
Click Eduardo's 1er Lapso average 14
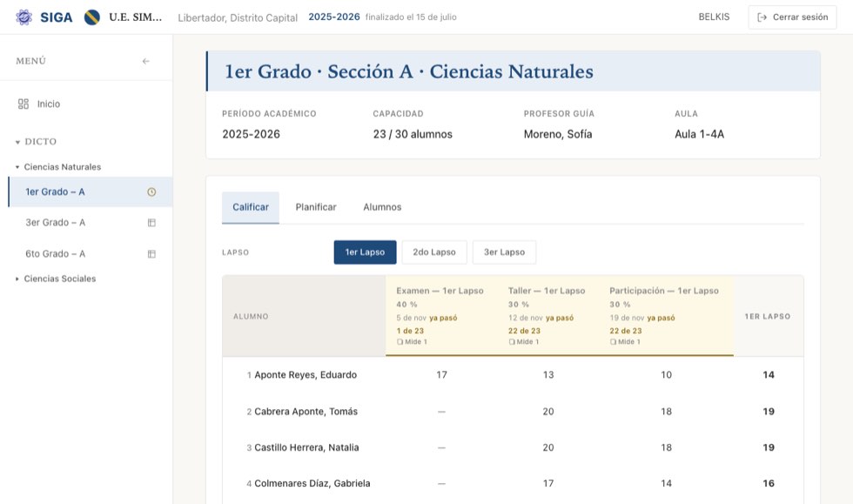pyautogui.click(x=769, y=375)
